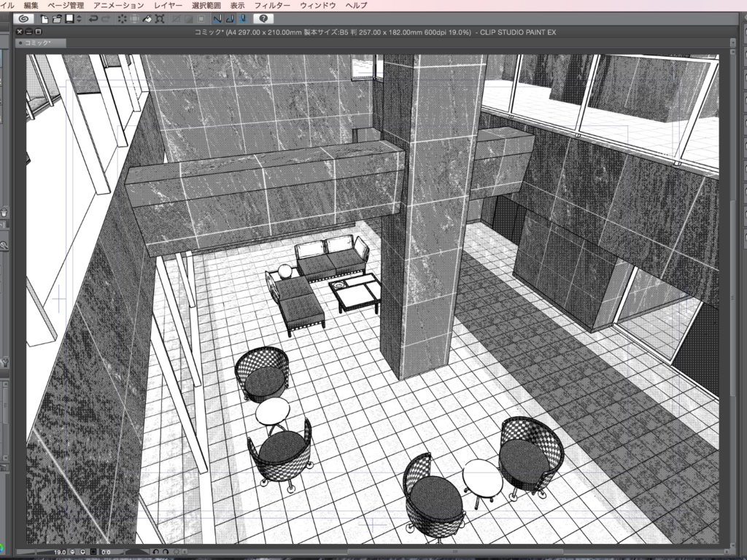Viewport: 747px width, 560px height.
Task: Click the Undo icon
Action: pos(93,19)
